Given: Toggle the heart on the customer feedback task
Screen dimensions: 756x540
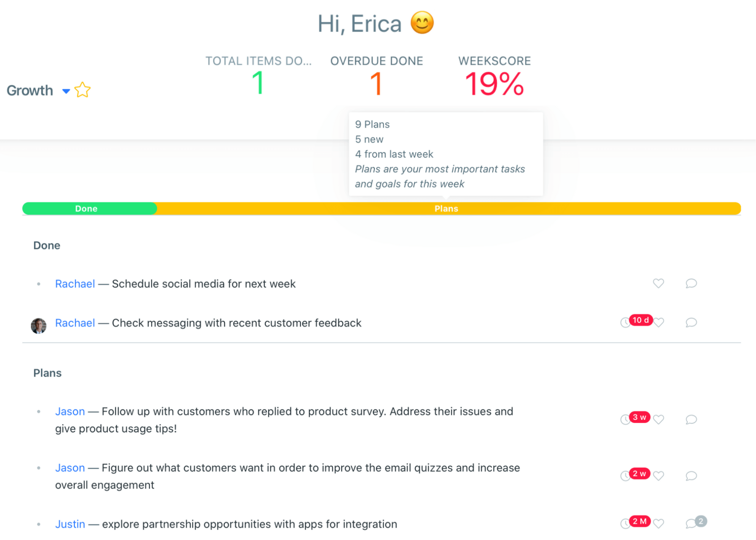Looking at the screenshot, I should pyautogui.click(x=658, y=323).
